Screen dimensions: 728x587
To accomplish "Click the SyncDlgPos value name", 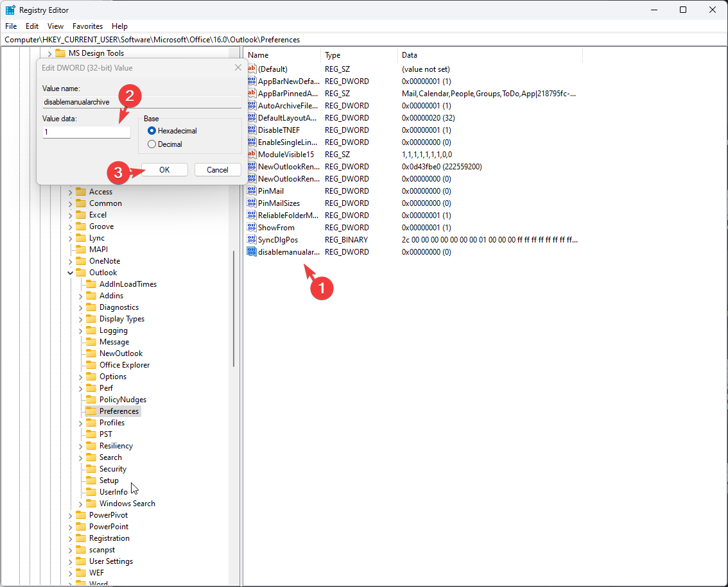I will click(x=278, y=240).
